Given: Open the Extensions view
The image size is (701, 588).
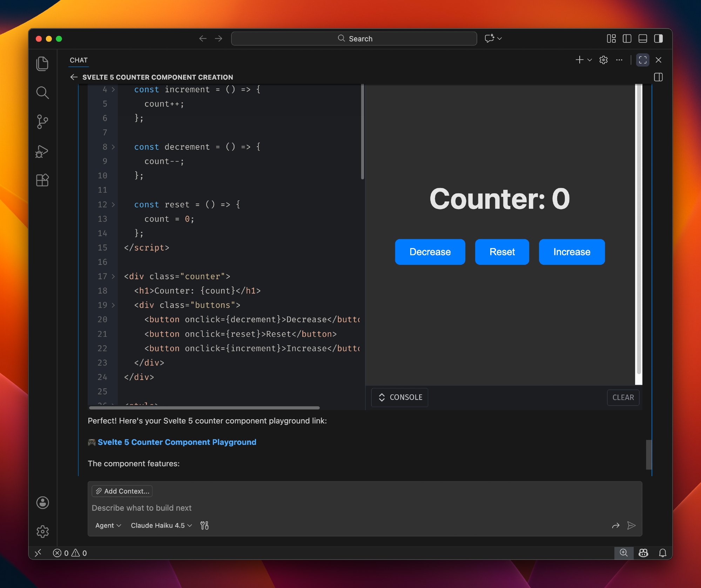Looking at the screenshot, I should [x=42, y=180].
